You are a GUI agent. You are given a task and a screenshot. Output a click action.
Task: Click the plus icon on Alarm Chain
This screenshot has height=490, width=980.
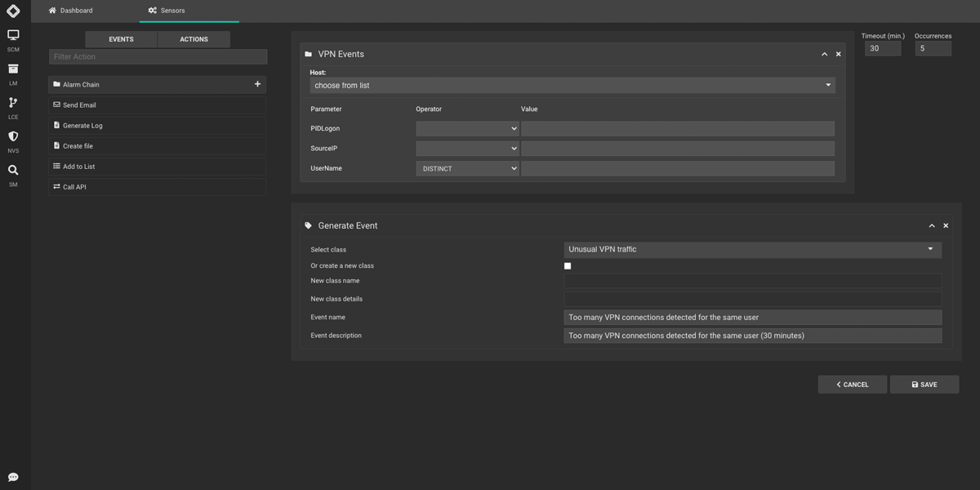(257, 84)
